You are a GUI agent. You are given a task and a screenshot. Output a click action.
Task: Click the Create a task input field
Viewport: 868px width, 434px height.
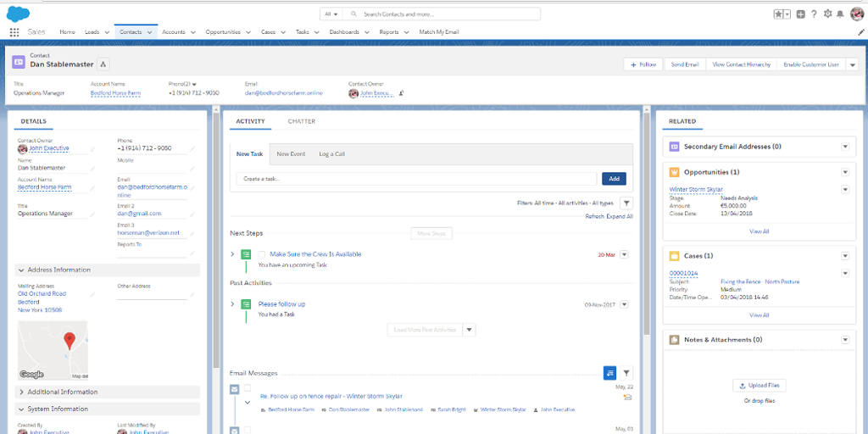coord(415,179)
